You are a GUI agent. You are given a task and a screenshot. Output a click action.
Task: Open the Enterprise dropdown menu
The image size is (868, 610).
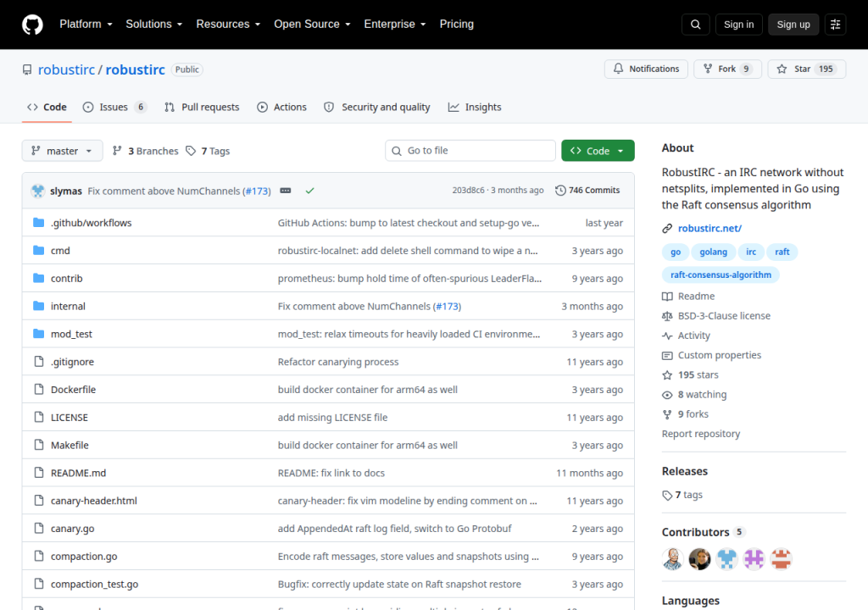(x=395, y=25)
